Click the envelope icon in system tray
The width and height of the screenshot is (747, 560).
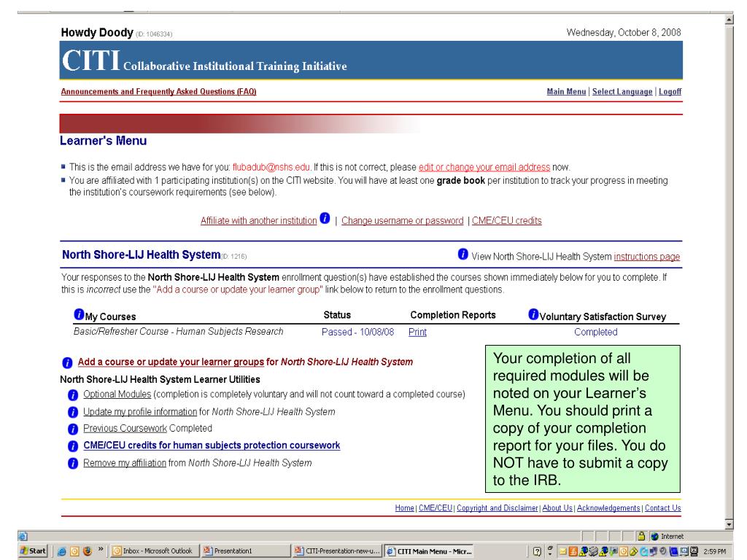[x=562, y=551]
